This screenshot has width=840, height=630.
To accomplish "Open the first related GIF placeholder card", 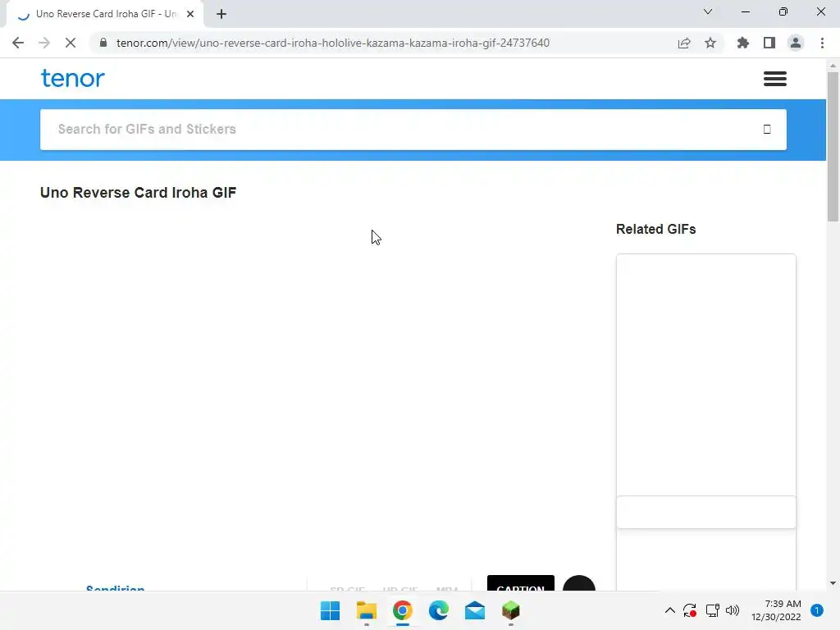I will pos(706,375).
